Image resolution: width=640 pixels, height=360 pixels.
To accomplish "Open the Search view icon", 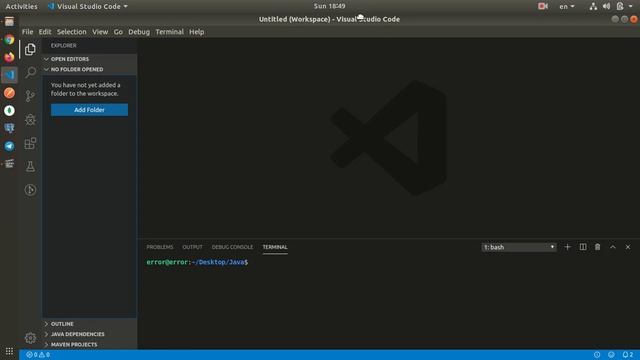I will [30, 73].
